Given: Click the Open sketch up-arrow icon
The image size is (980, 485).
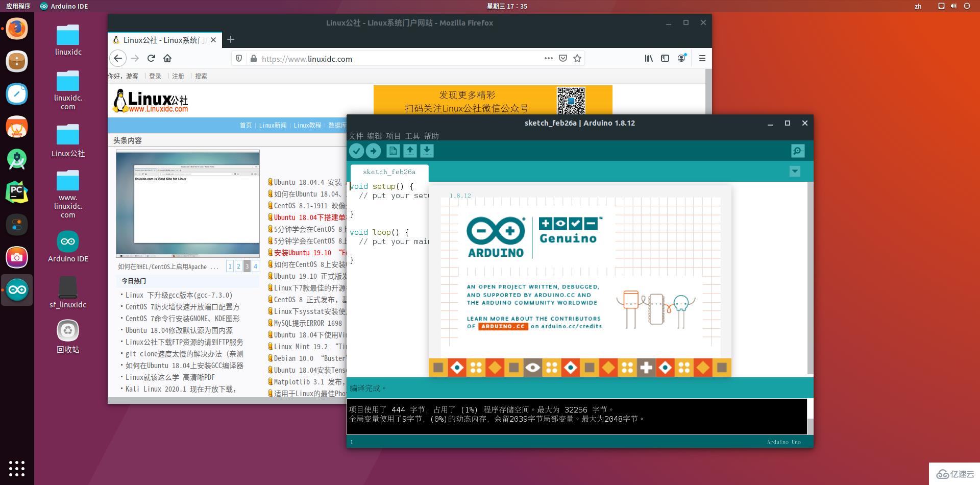Looking at the screenshot, I should pyautogui.click(x=410, y=151).
